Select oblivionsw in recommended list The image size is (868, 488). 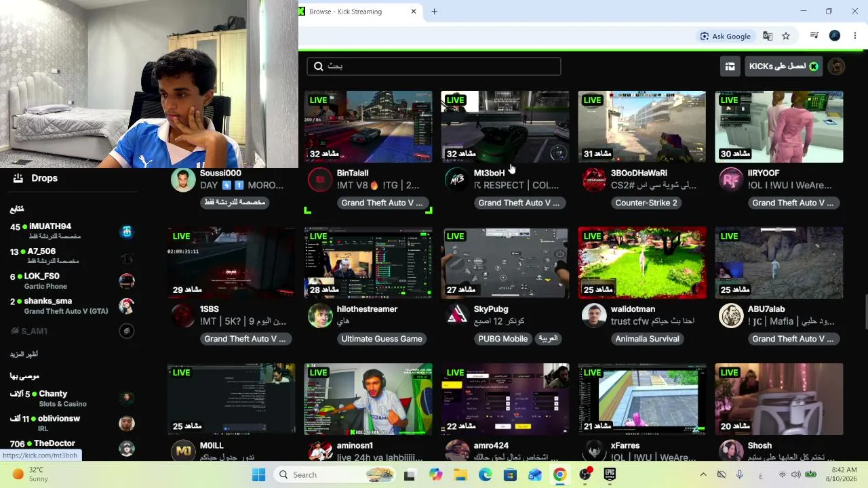pos(73,424)
